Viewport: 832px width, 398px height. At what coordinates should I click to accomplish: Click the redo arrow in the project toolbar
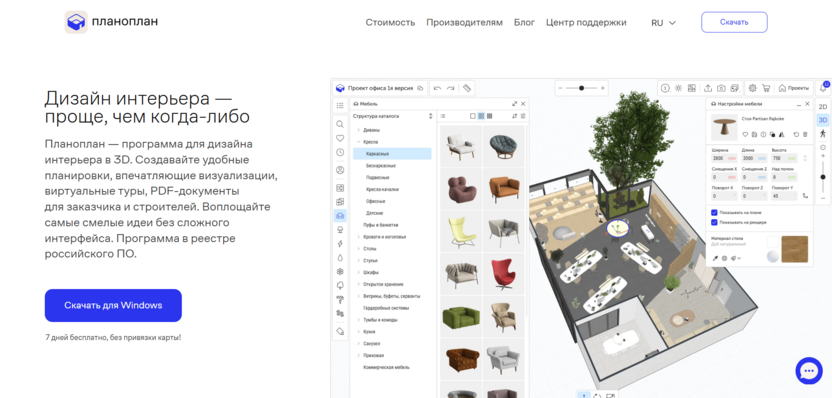point(450,88)
